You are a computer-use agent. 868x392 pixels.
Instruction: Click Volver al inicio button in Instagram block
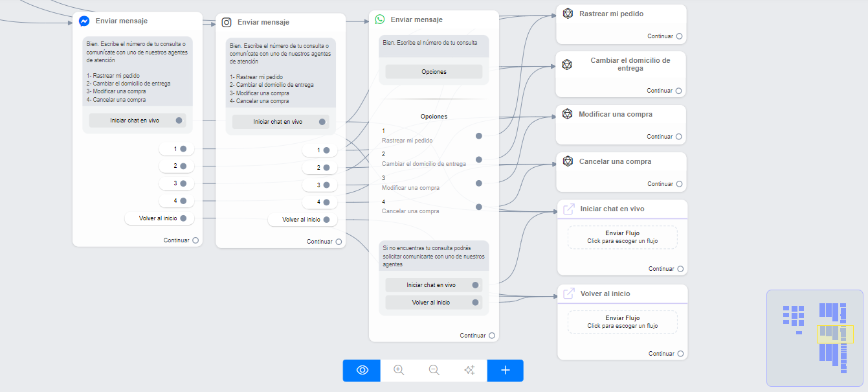coord(303,220)
